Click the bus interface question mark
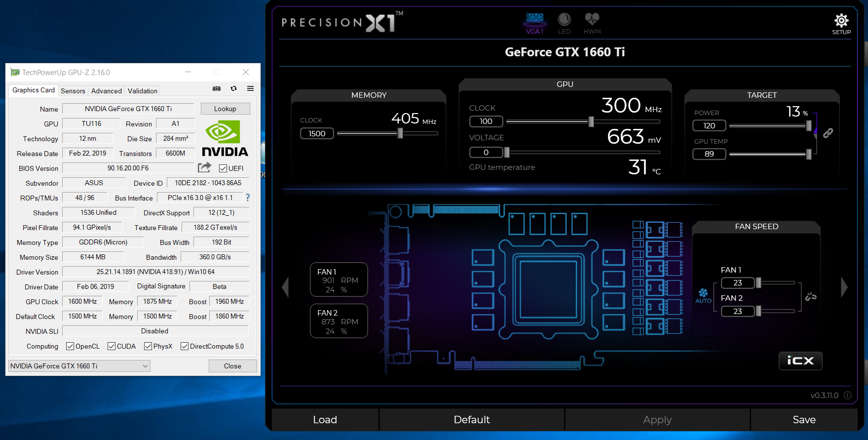The width and height of the screenshot is (868, 440). pos(248,198)
